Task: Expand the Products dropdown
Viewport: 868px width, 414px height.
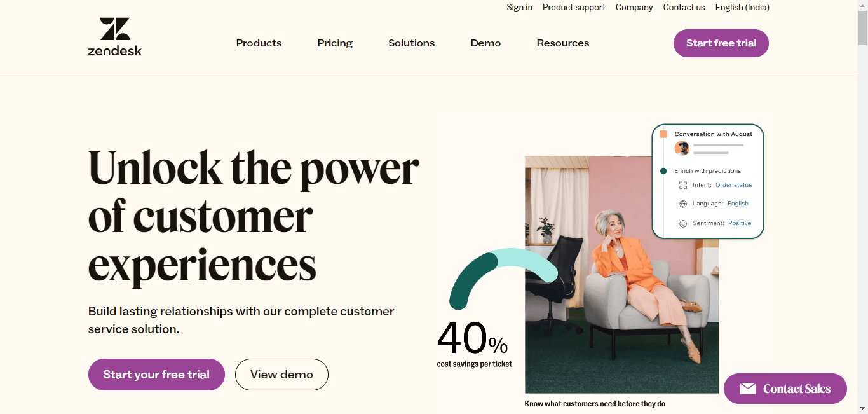Action: pos(259,43)
